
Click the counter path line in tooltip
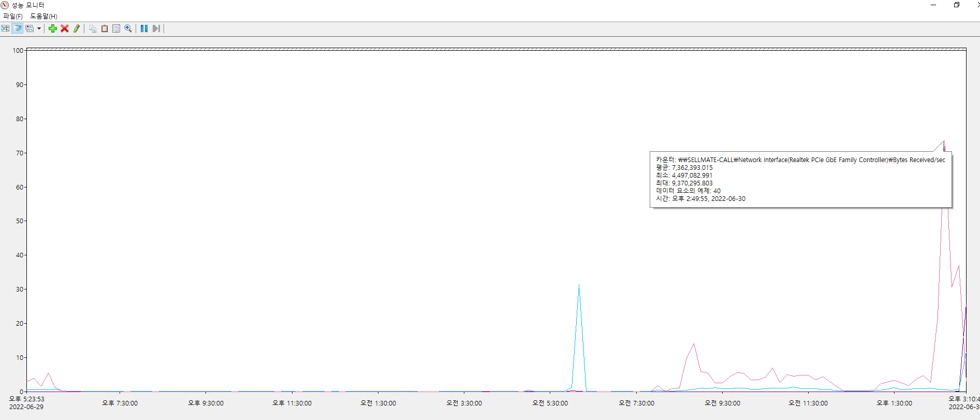tap(800, 160)
